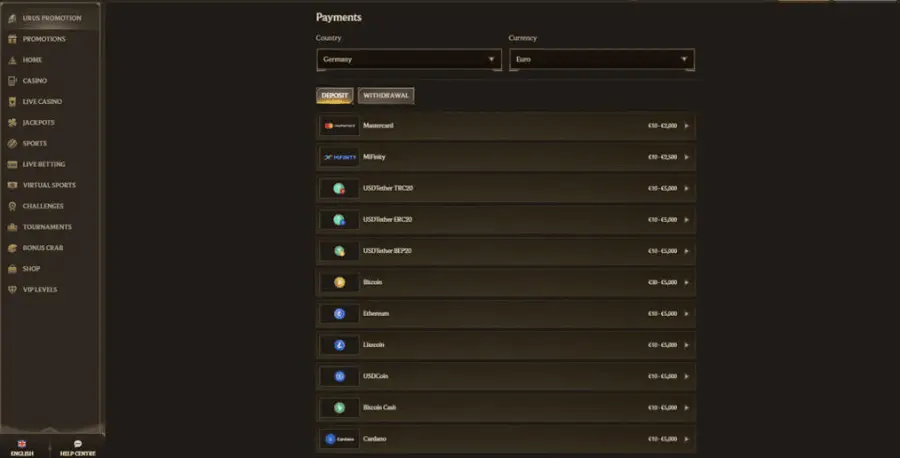Screen dimensions: 900x458
Task: Click the Mastercard €10-€2,000 limit
Action: (x=662, y=126)
